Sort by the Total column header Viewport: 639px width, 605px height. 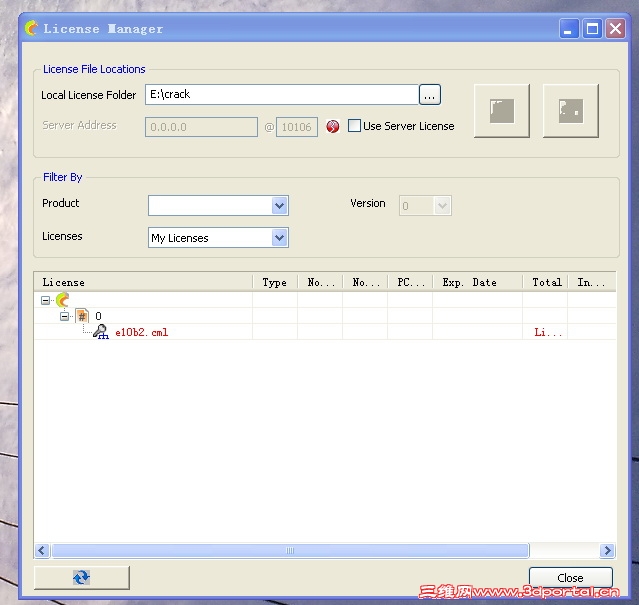[x=545, y=282]
